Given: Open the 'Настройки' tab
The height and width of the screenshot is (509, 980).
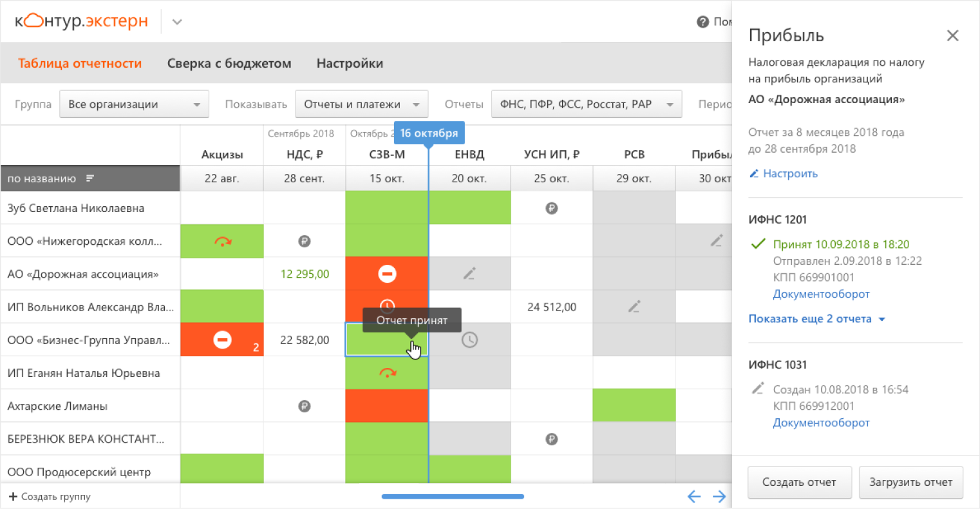Looking at the screenshot, I should point(350,64).
